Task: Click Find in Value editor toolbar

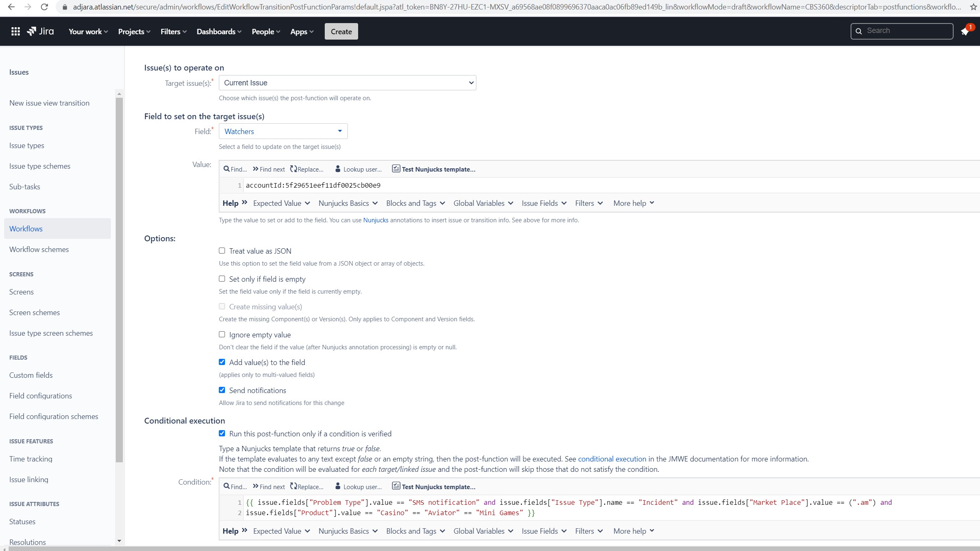Action: pos(235,169)
